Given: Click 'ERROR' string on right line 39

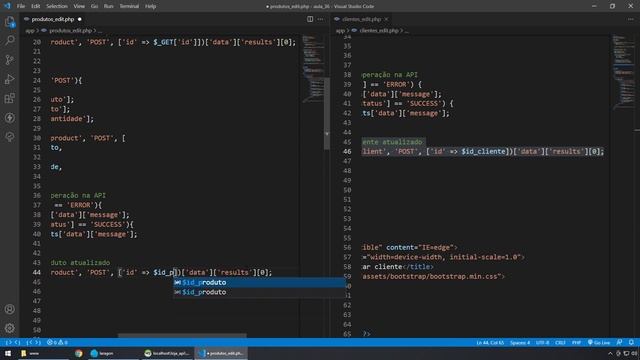Looking at the screenshot, I should (396, 84).
